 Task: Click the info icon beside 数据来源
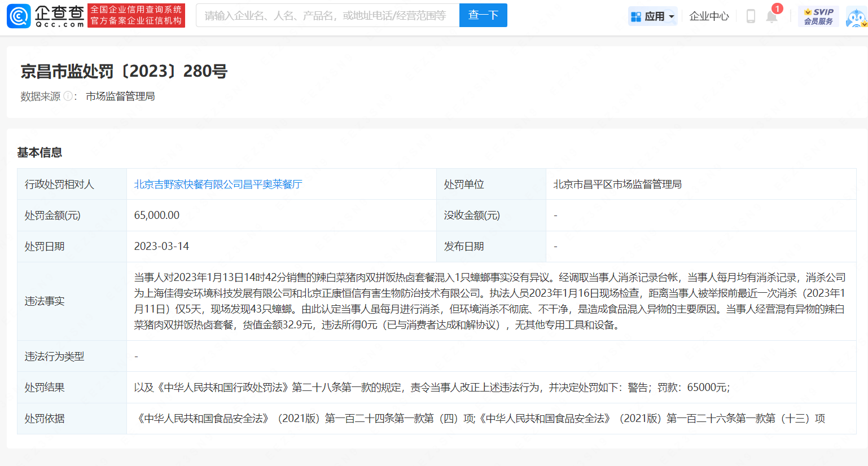(x=68, y=96)
